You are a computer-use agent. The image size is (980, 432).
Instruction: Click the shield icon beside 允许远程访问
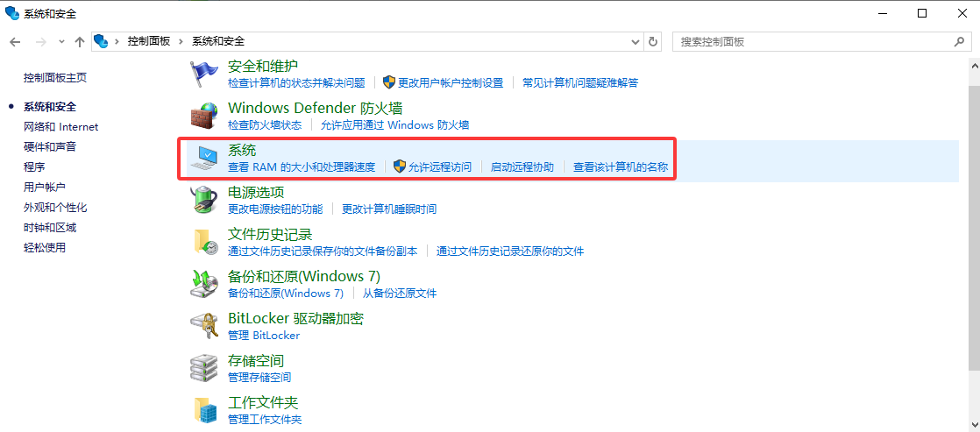[400, 166]
